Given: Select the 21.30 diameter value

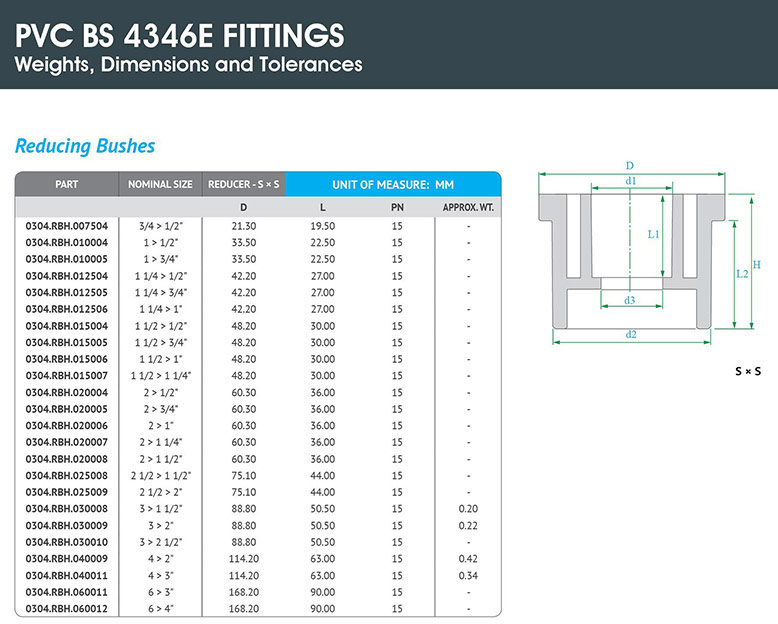Looking at the screenshot, I should [244, 226].
